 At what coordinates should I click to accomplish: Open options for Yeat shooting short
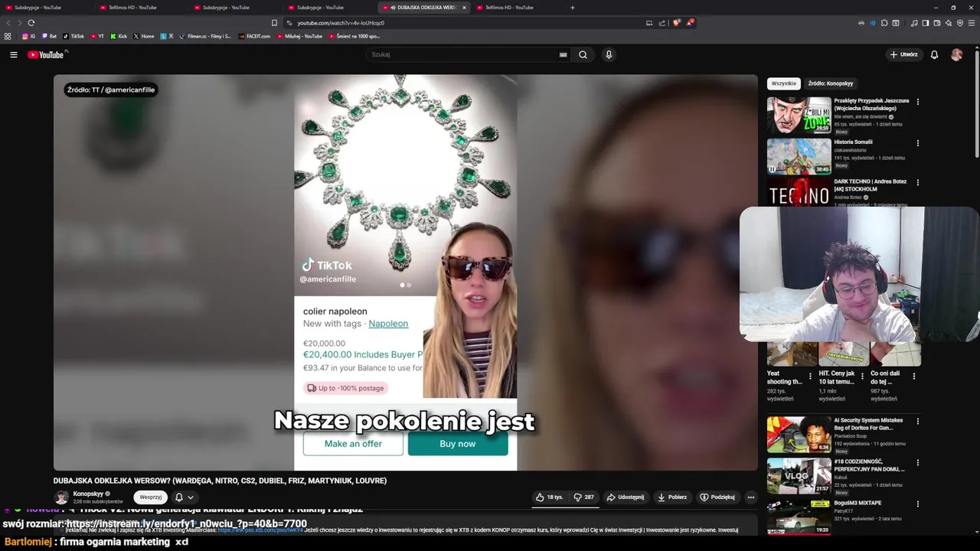811,377
